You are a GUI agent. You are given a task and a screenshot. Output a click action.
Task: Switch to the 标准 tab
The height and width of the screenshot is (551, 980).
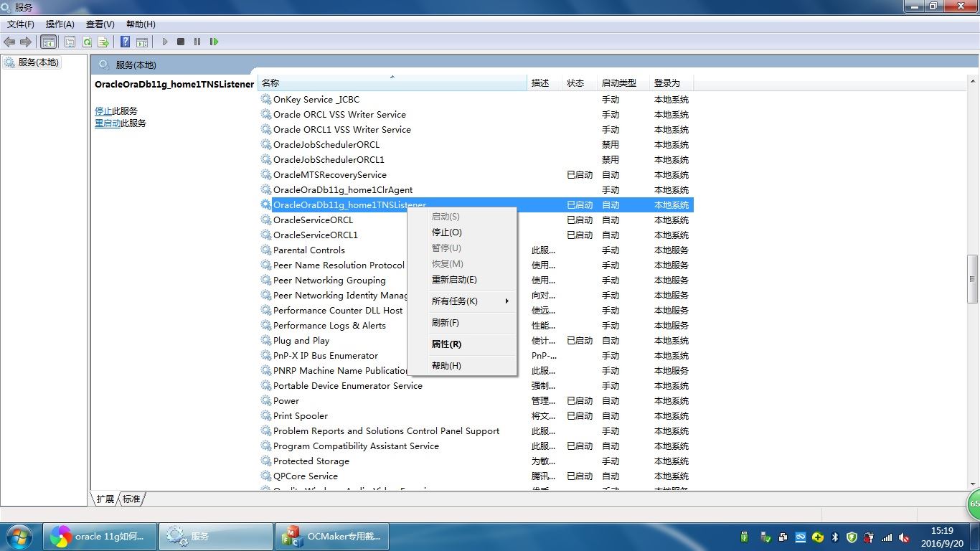131,499
